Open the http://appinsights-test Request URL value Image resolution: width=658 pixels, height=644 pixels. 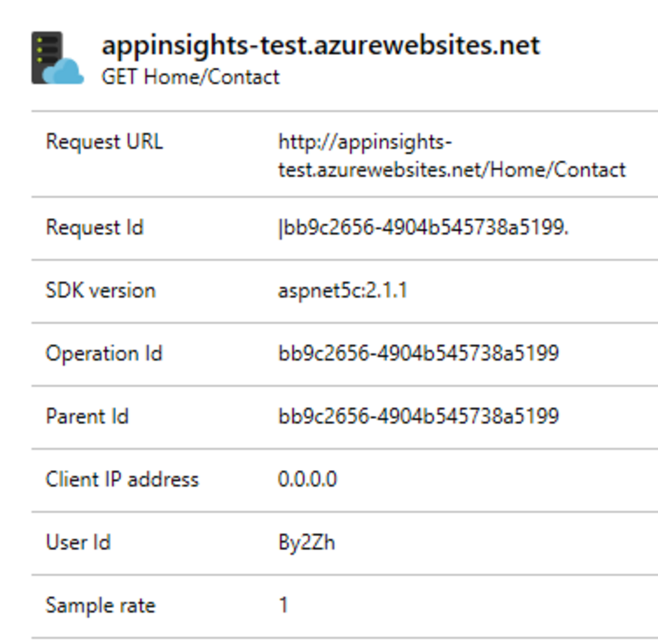451,155
